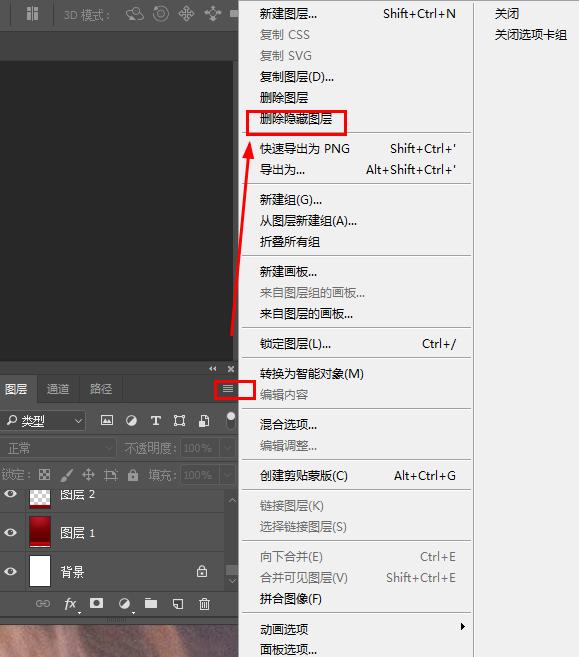This screenshot has width=579, height=657.
Task: Choose 从图层新建组(A)... menu item
Action: click(x=308, y=221)
